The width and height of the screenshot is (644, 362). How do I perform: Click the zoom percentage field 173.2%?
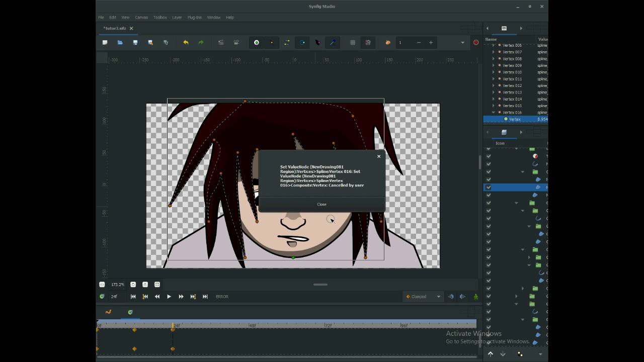pyautogui.click(x=117, y=285)
